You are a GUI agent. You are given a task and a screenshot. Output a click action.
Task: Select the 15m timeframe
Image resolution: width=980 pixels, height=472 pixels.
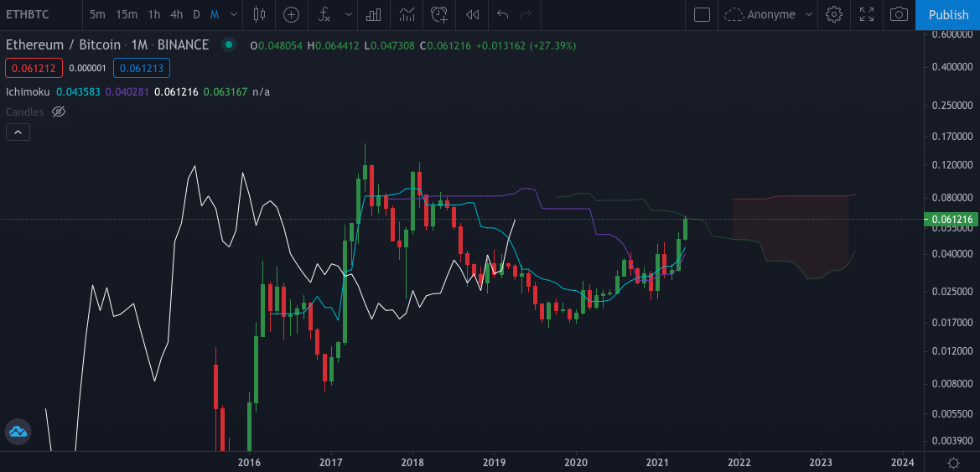click(127, 14)
